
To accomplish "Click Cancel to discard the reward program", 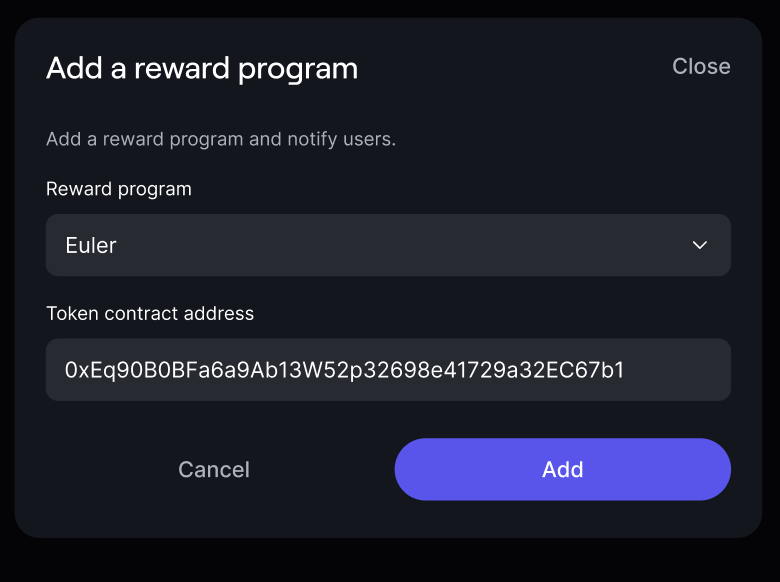I will tap(214, 470).
